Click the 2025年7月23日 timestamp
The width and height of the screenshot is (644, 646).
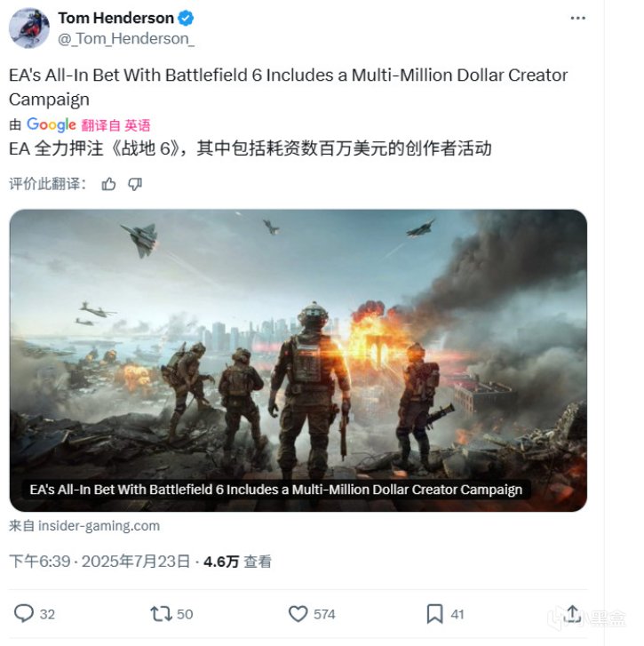[x=136, y=562]
